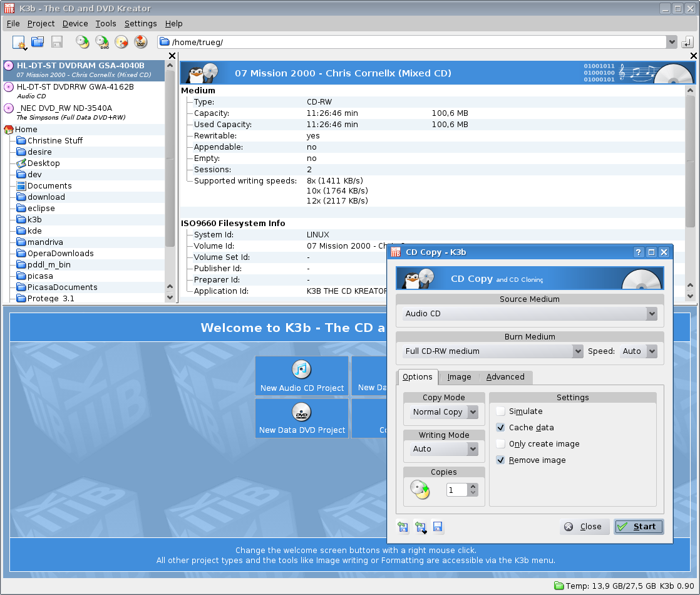Image resolution: width=700 pixels, height=595 pixels.
Task: Click the Copy DVD toolbar icon
Action: click(102, 42)
